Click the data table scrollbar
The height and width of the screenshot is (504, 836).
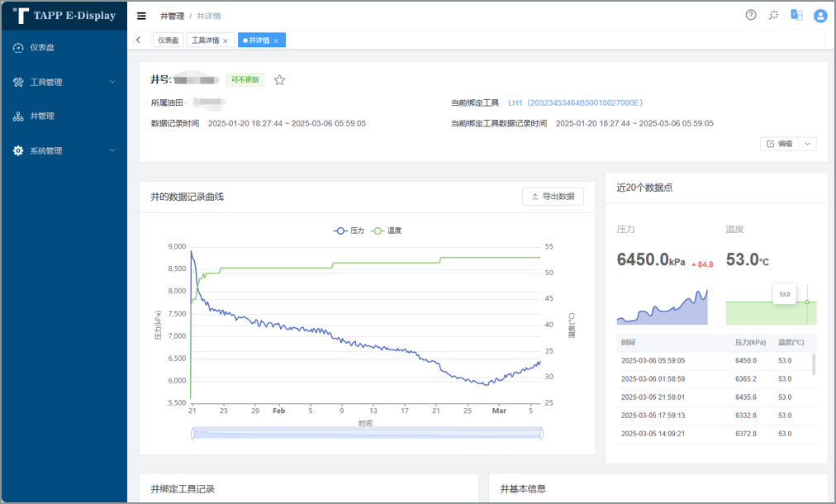[814, 364]
